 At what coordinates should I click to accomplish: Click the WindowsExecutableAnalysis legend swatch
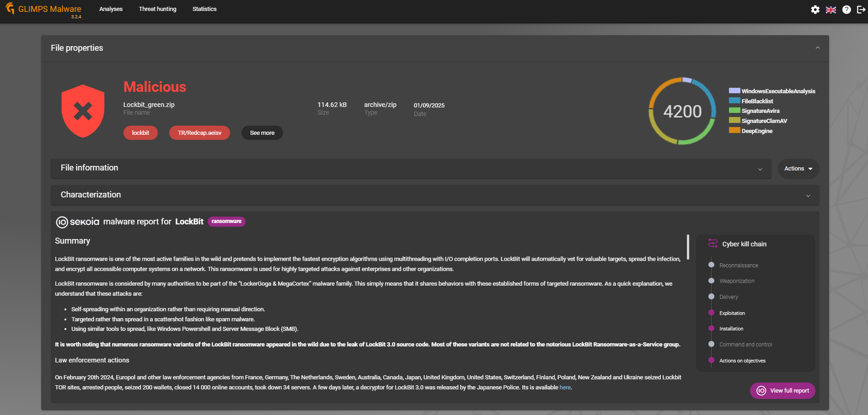tap(734, 91)
